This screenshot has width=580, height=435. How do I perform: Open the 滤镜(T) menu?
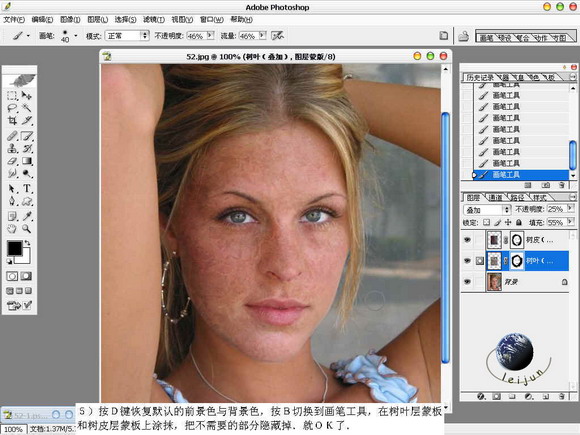(x=154, y=20)
